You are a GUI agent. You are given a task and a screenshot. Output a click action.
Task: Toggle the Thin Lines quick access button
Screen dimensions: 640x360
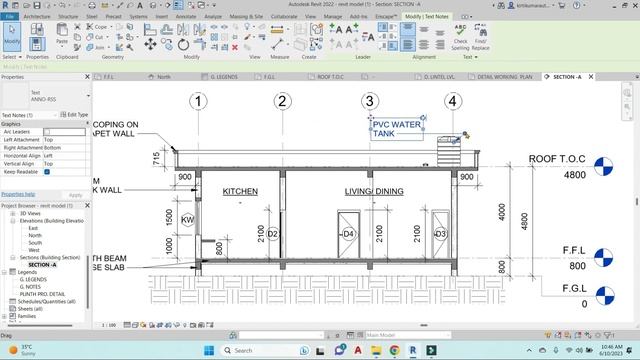click(178, 5)
